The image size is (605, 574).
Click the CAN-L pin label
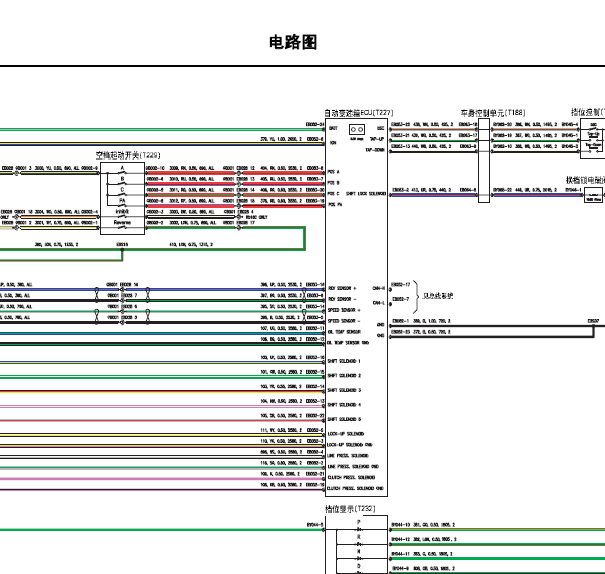(x=379, y=303)
